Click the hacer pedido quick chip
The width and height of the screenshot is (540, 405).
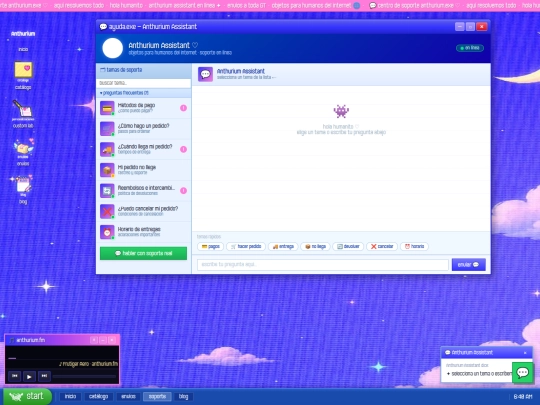point(246,247)
